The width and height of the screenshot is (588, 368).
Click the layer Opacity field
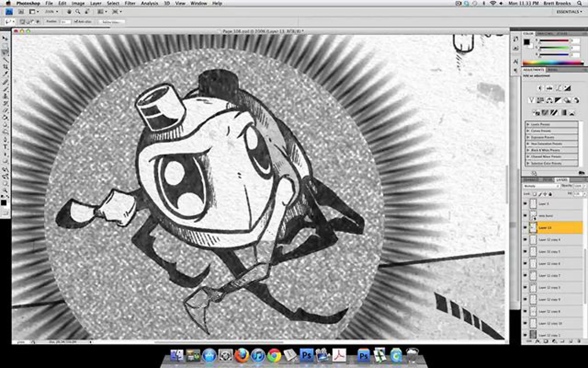coord(578,186)
